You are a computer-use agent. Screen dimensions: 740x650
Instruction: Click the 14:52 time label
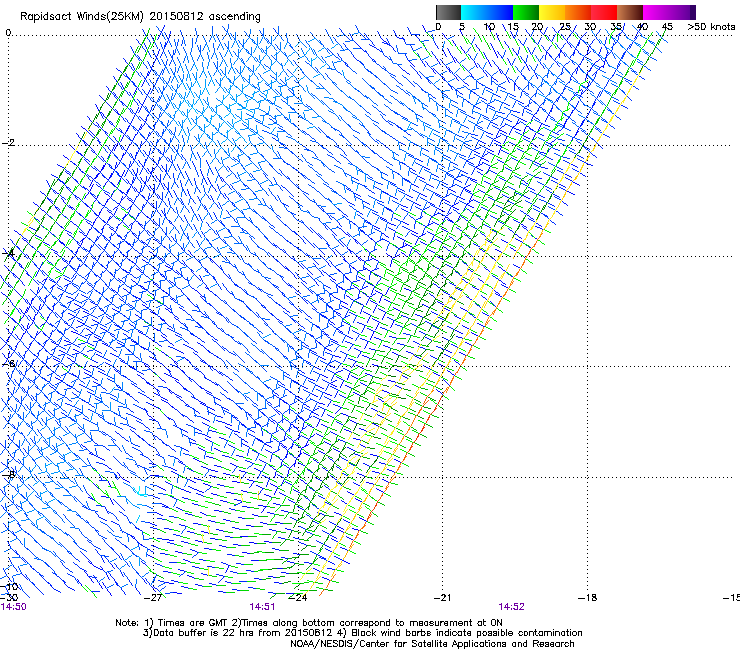512,607
